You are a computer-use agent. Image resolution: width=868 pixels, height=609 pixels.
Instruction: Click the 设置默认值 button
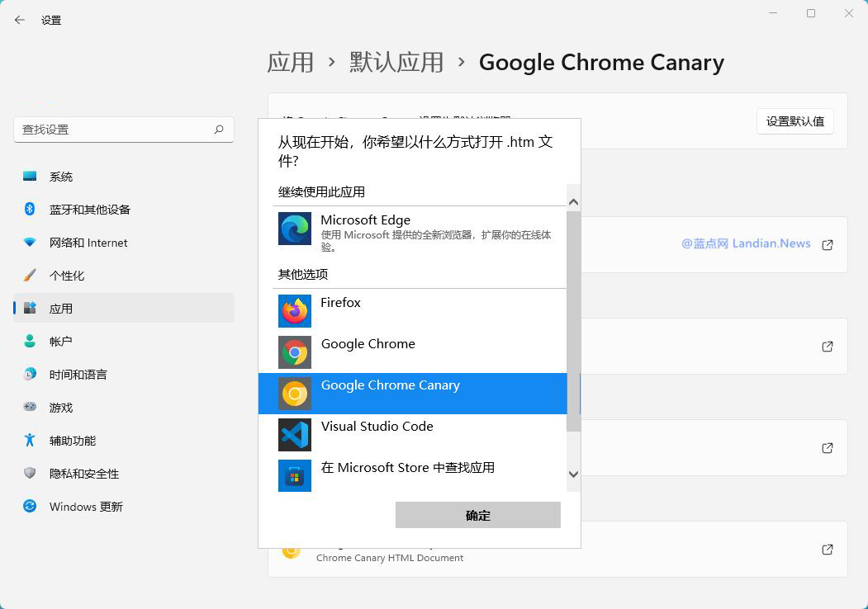[x=795, y=121]
